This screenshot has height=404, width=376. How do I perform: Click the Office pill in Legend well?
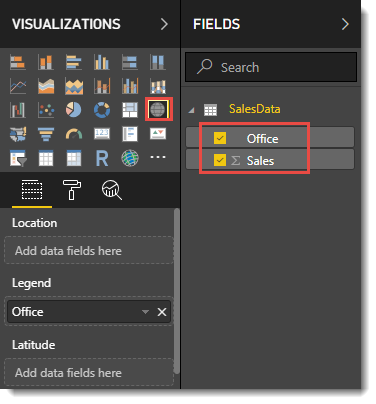[89, 312]
